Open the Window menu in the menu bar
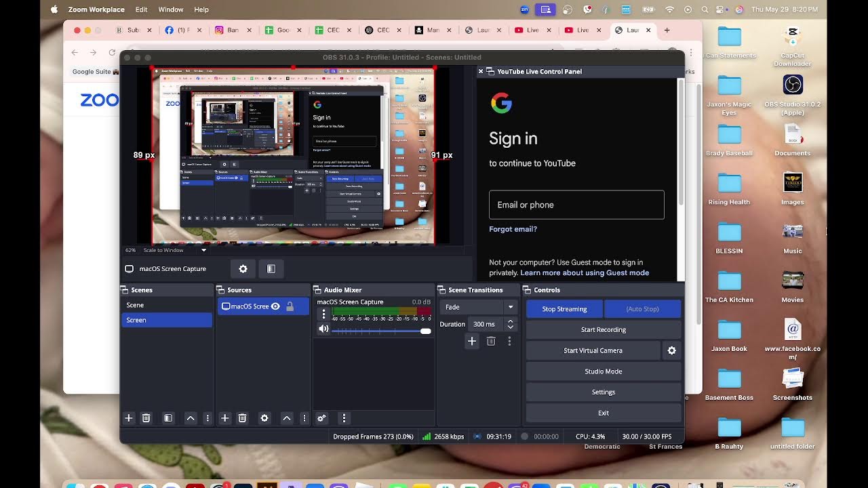Image resolution: width=868 pixels, height=488 pixels. [171, 9]
